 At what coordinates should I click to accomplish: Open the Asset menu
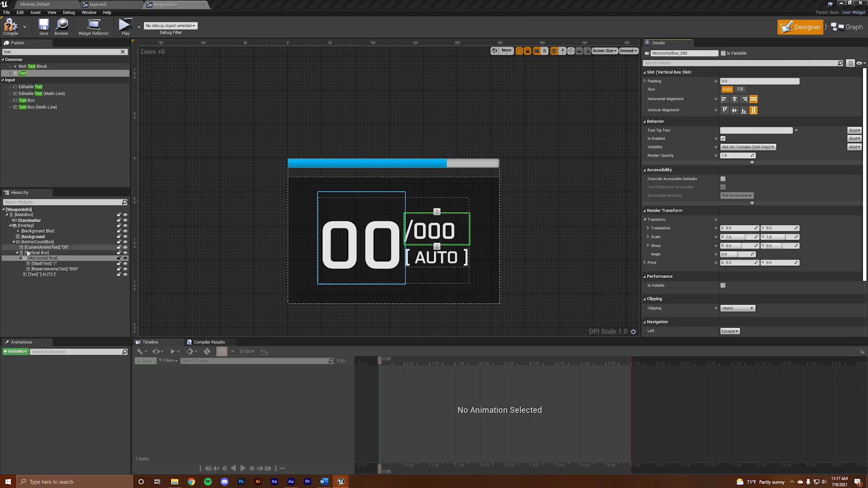pyautogui.click(x=35, y=13)
